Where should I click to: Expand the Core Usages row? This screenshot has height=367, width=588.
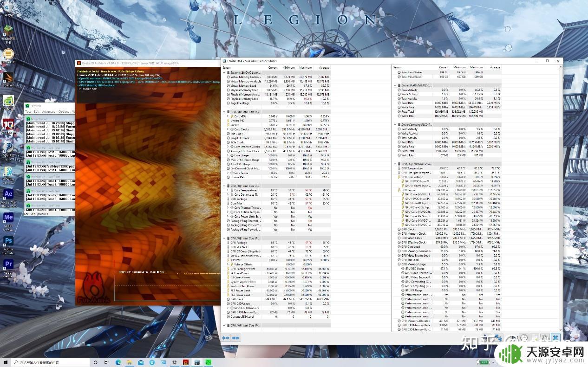click(228, 155)
